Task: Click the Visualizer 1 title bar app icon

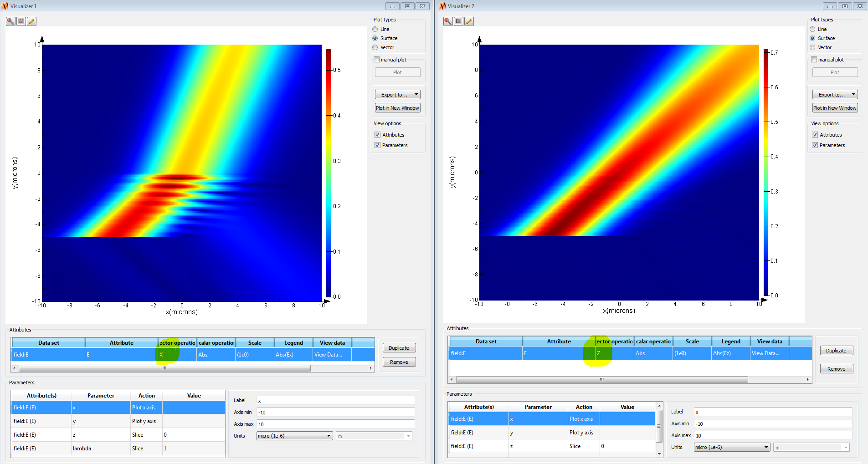Action: click(5, 6)
